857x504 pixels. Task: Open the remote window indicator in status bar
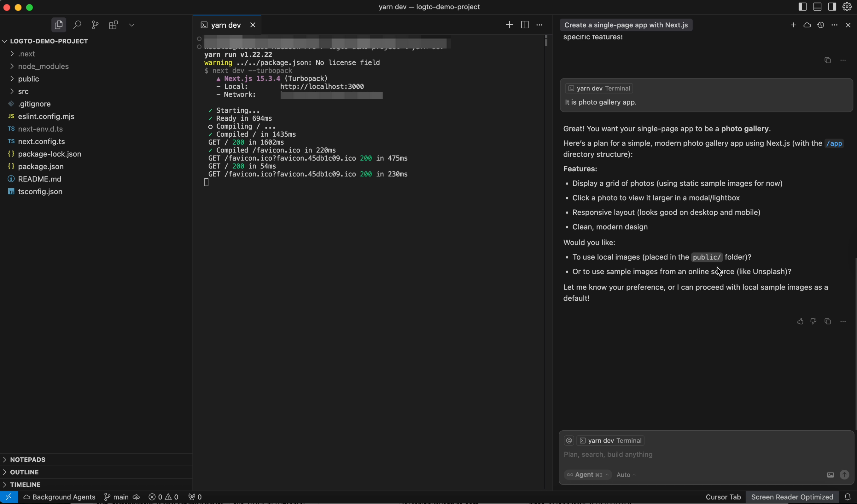(x=9, y=497)
